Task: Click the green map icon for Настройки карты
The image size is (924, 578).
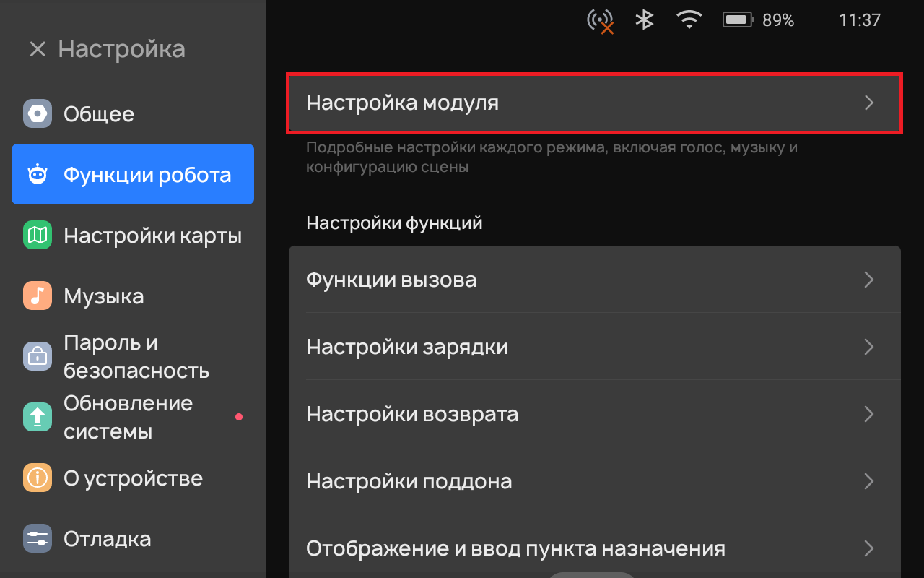Action: coord(38,236)
